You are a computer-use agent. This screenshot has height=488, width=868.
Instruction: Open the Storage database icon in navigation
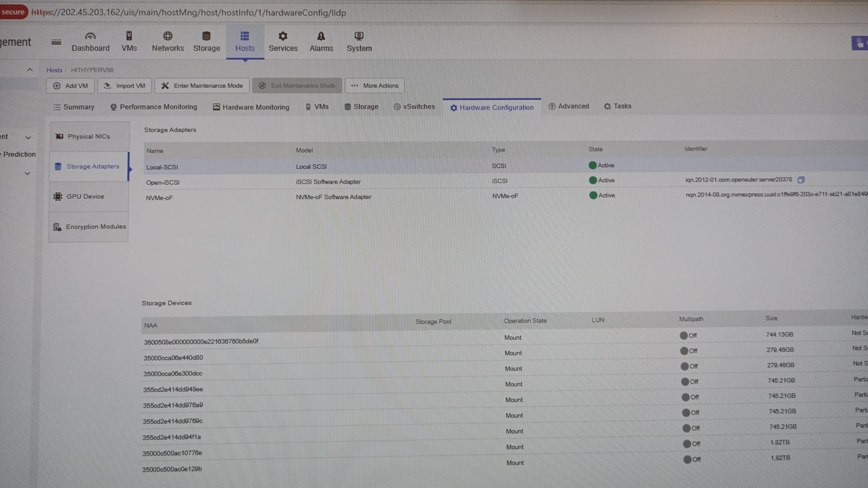pos(206,36)
